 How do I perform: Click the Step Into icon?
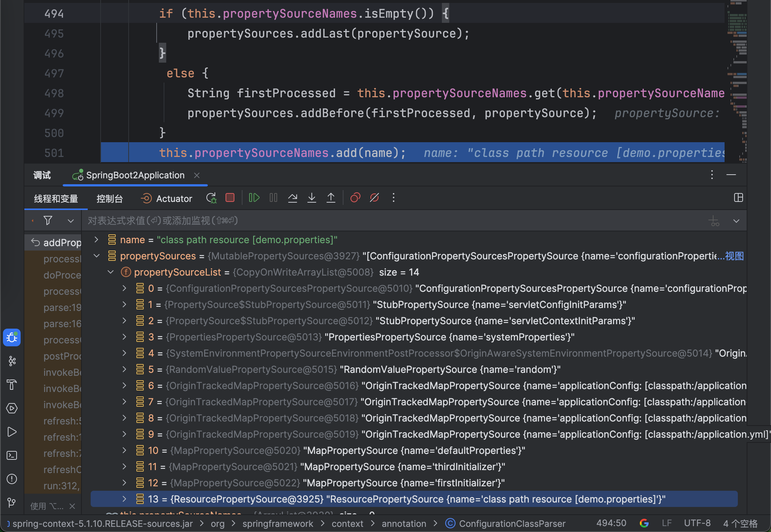(x=312, y=198)
